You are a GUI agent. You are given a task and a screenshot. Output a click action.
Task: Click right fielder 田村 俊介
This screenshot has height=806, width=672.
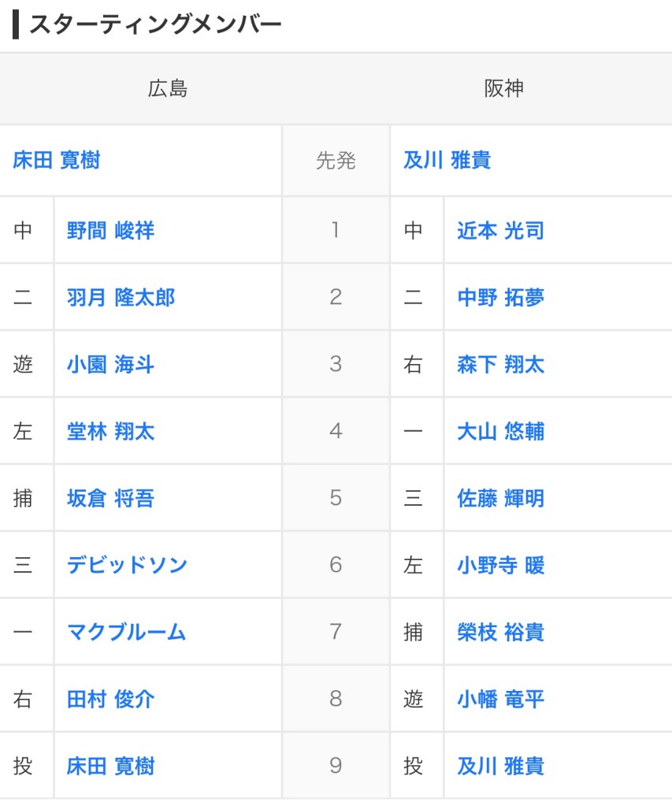click(x=110, y=699)
